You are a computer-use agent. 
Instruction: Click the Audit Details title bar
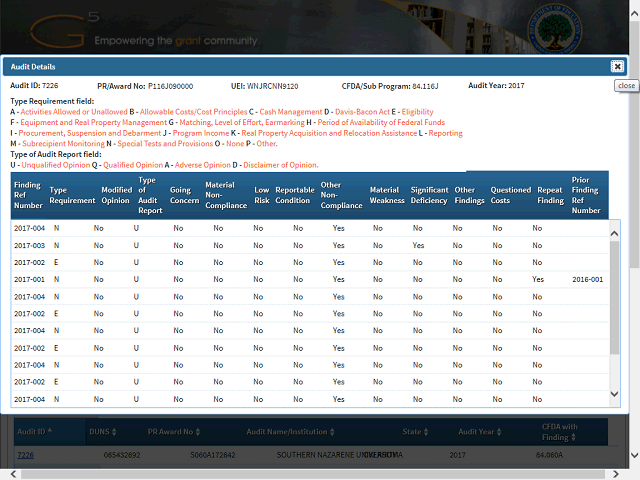(x=300, y=66)
